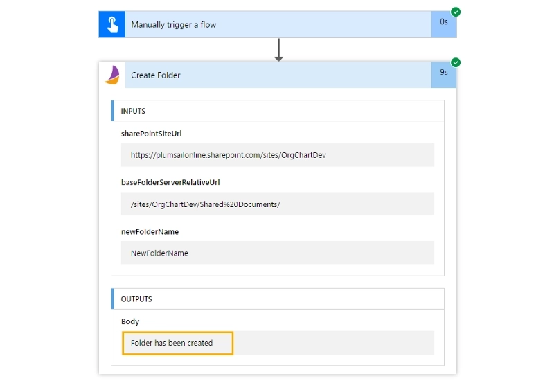Click the Body output label

130,321
